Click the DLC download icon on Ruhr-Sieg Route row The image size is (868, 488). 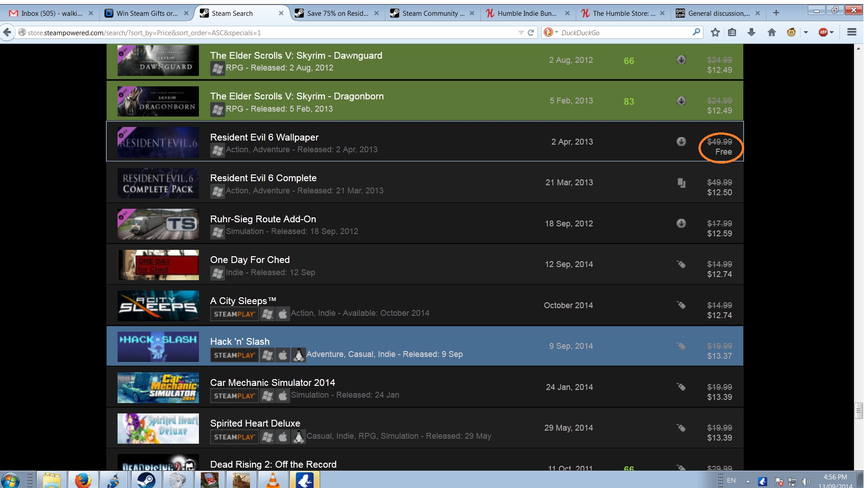[x=681, y=223]
